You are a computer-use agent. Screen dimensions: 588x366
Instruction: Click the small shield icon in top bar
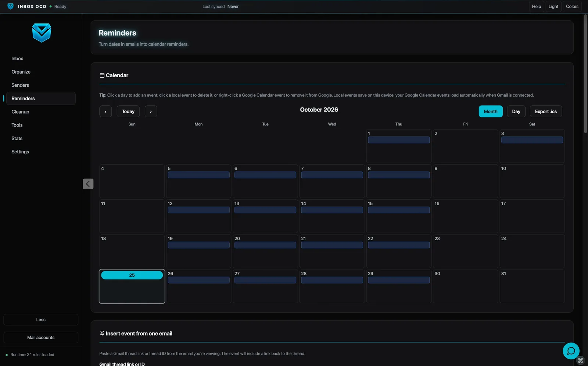(10, 6)
